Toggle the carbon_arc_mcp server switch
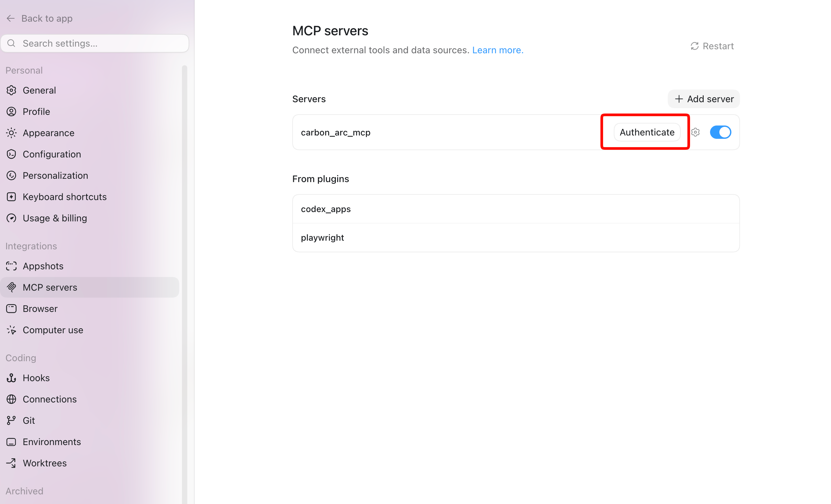Screen dimensions: 831x504 720,132
